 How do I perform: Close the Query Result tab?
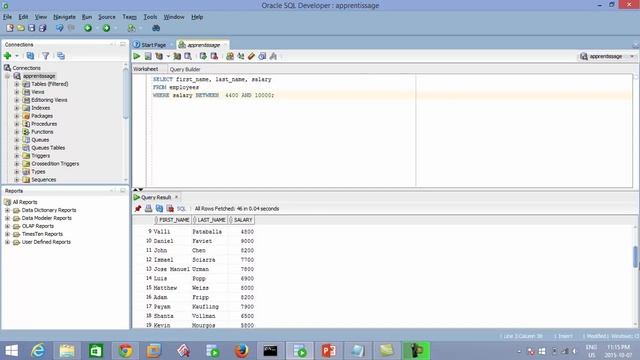(x=176, y=197)
